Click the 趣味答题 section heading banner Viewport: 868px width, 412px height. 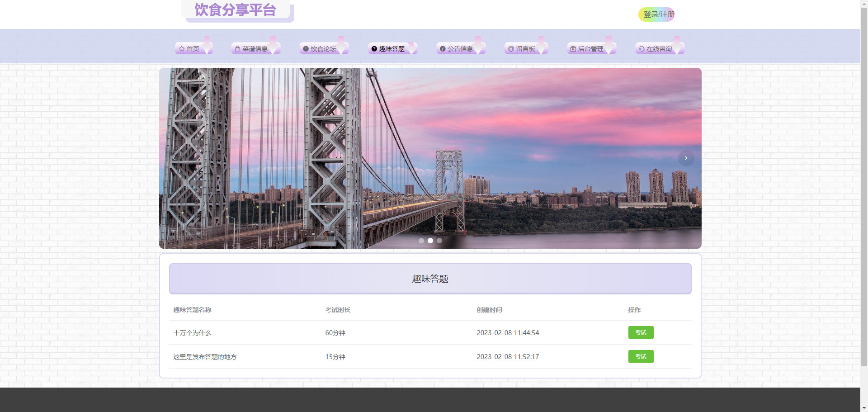(430, 279)
